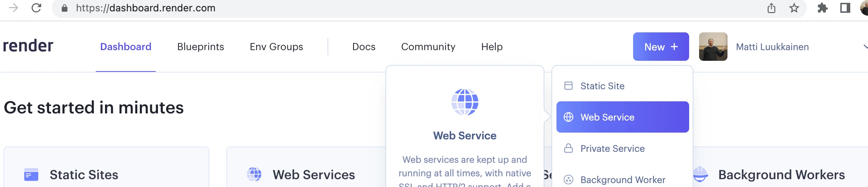The width and height of the screenshot is (868, 187).
Task: Click the browser forward arrow
Action: tap(13, 8)
